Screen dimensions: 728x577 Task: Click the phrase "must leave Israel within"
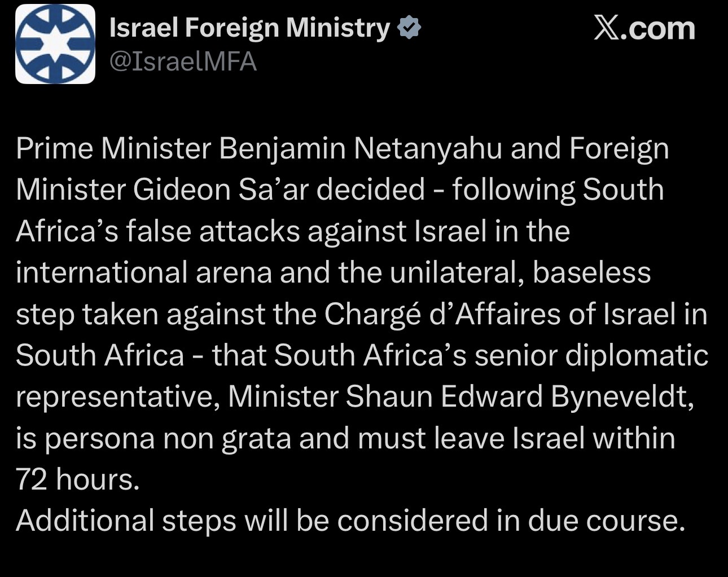[516, 438]
